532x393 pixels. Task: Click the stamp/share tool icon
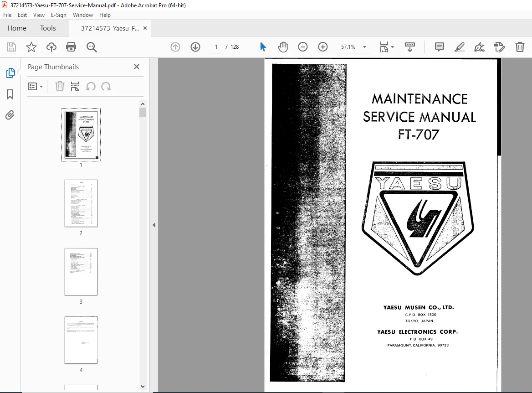pyautogui.click(x=499, y=47)
